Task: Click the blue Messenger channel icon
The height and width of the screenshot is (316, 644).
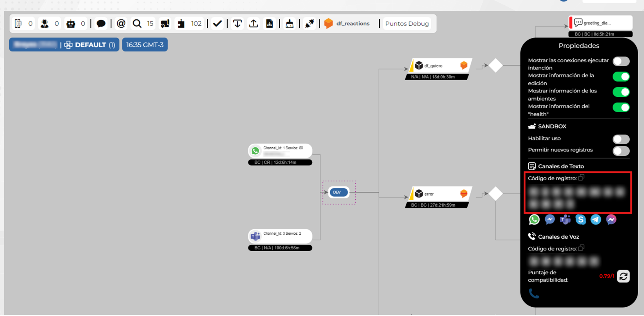Action: click(x=550, y=220)
